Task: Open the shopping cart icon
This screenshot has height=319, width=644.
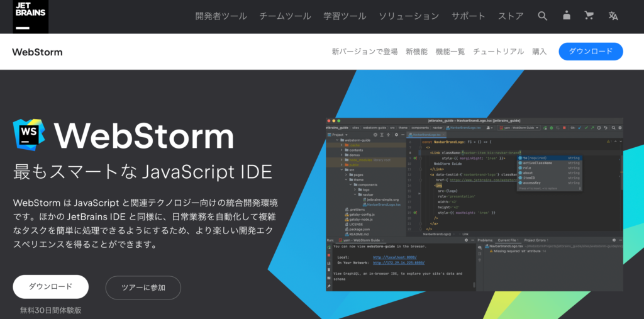Action: [589, 16]
